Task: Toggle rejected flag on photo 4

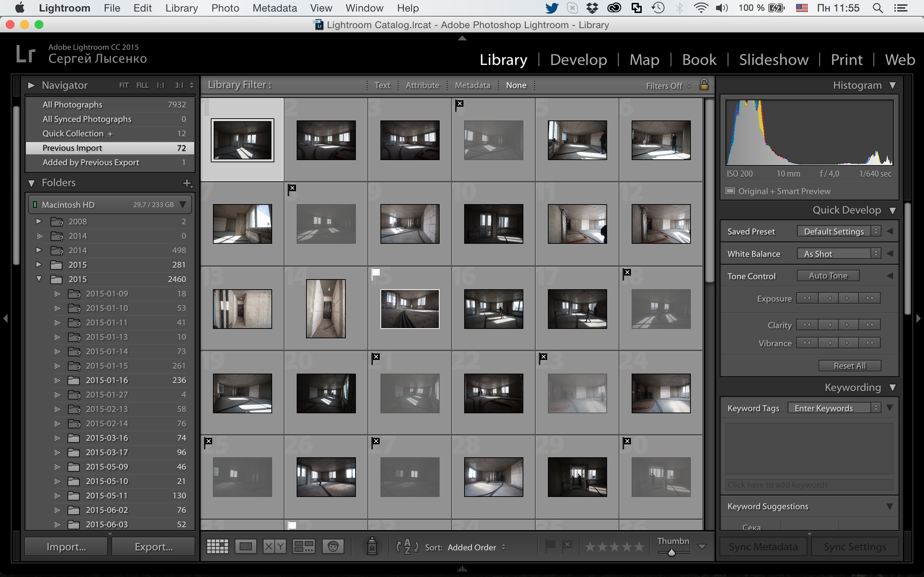Action: (460, 104)
